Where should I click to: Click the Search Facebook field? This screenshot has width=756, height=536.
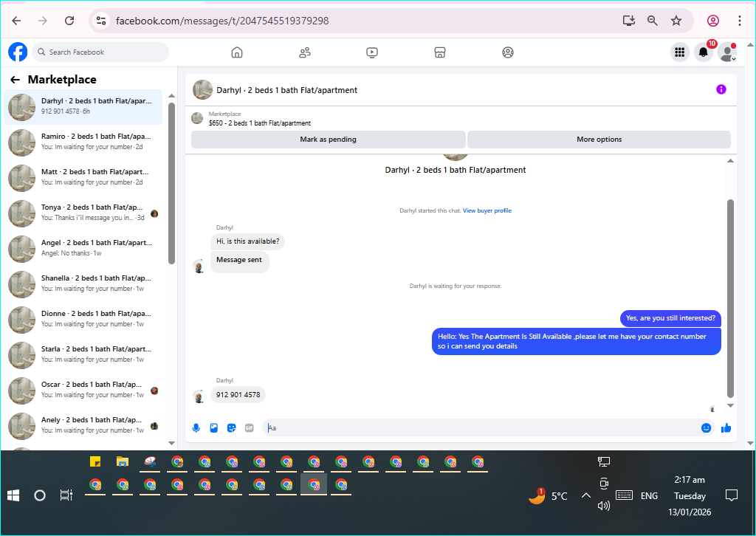tap(100, 52)
